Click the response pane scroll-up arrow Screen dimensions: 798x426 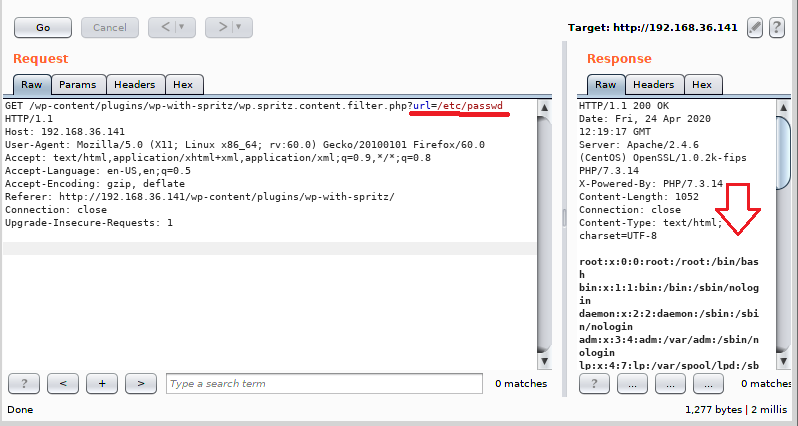[784, 107]
